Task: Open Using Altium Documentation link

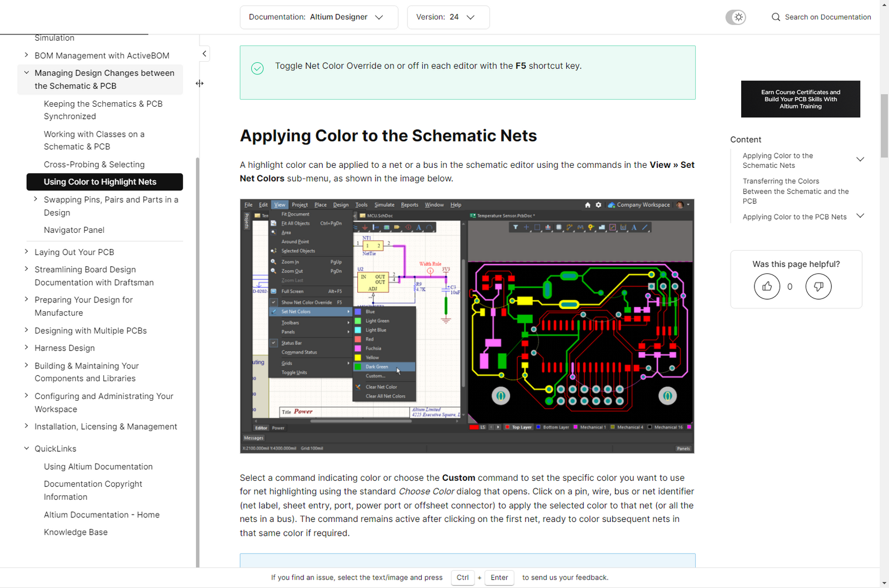Action: [x=98, y=467]
